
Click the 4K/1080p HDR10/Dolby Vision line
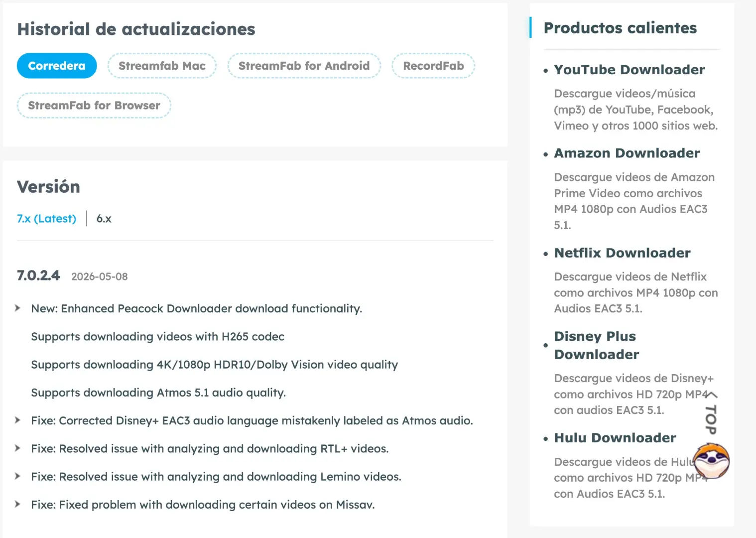pyautogui.click(x=214, y=365)
